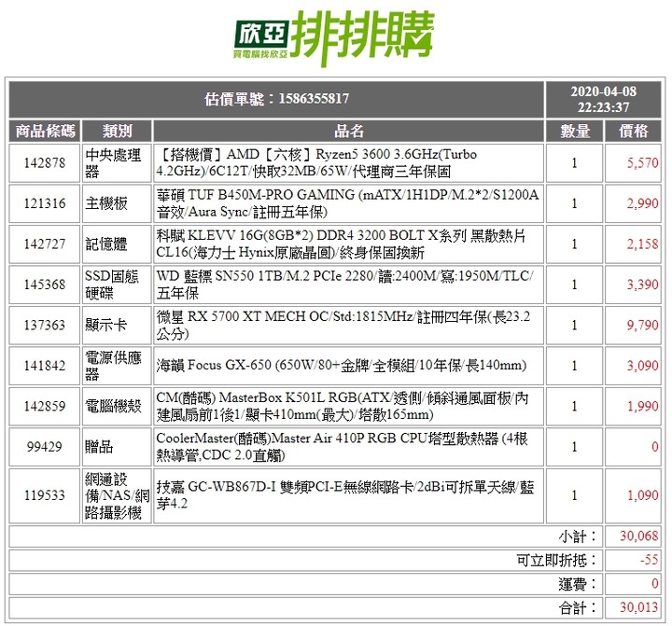Image resolution: width=672 pixels, height=626 pixels.
Task: Select product code 145368
Action: pos(45,285)
